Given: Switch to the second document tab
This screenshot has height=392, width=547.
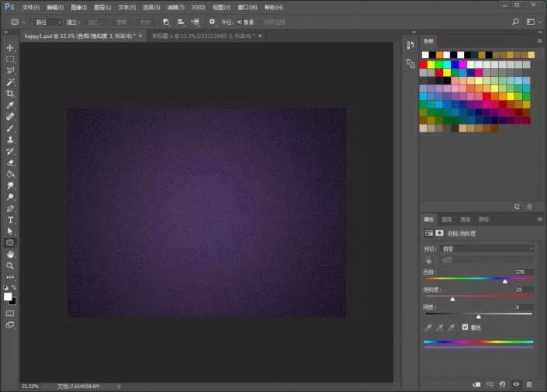Looking at the screenshot, I should (x=202, y=36).
